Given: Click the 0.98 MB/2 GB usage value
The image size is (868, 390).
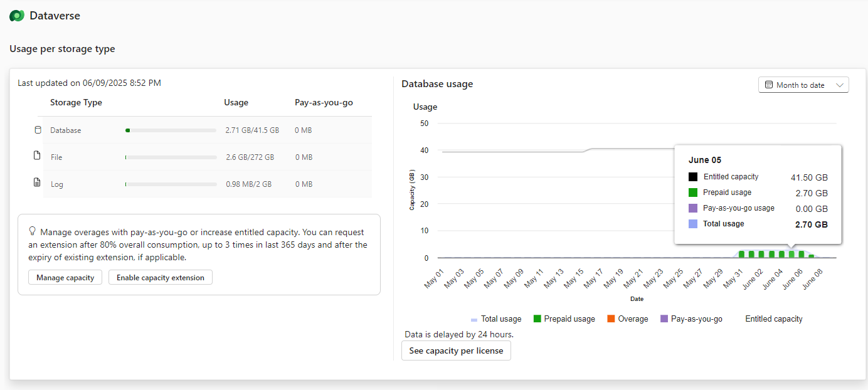Looking at the screenshot, I should pyautogui.click(x=249, y=184).
